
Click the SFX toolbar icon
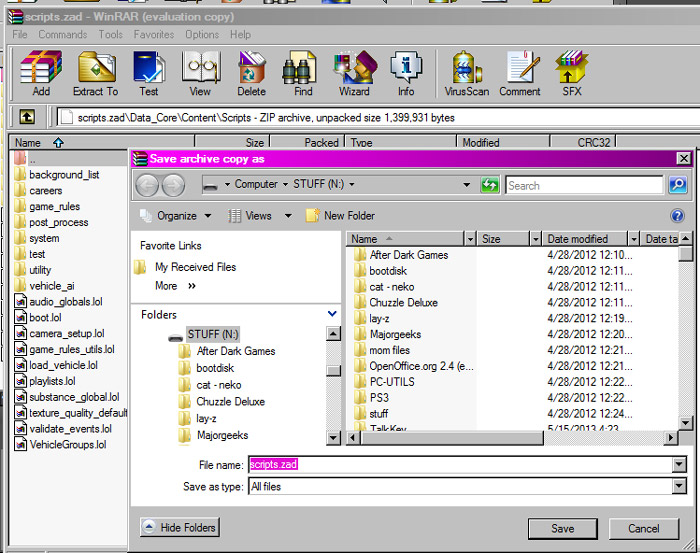point(572,74)
